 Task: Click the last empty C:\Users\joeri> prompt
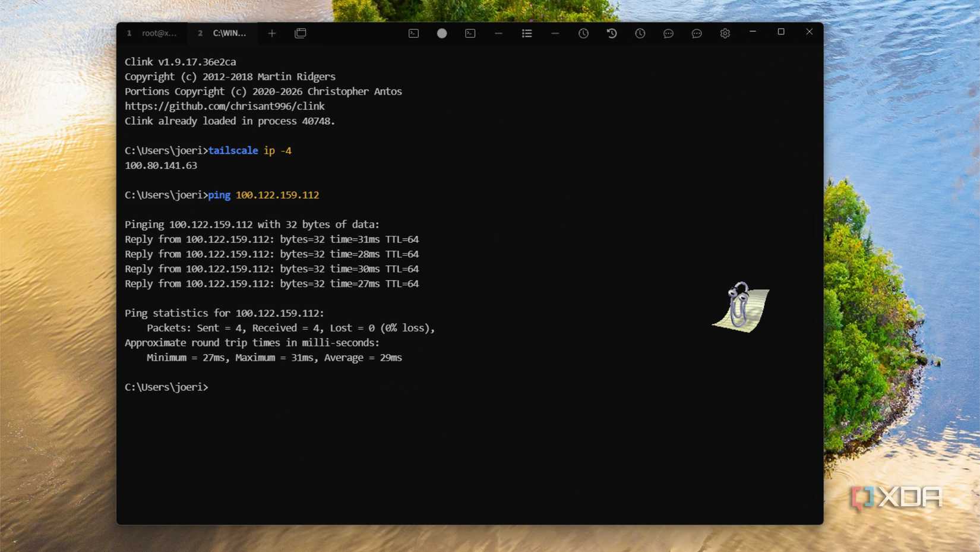[166, 387]
